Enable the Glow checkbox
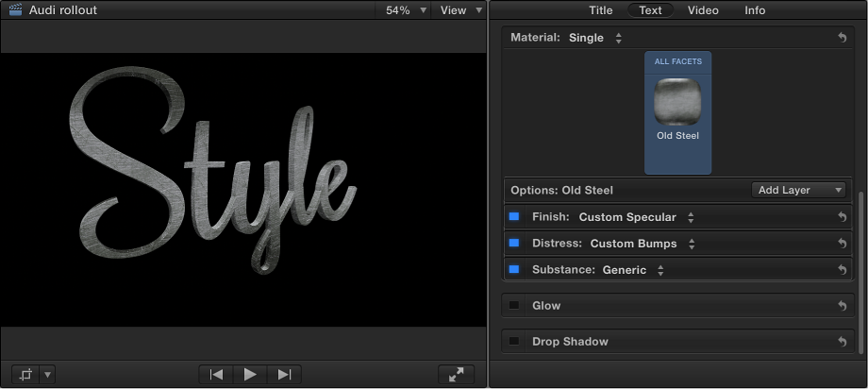 click(x=514, y=305)
